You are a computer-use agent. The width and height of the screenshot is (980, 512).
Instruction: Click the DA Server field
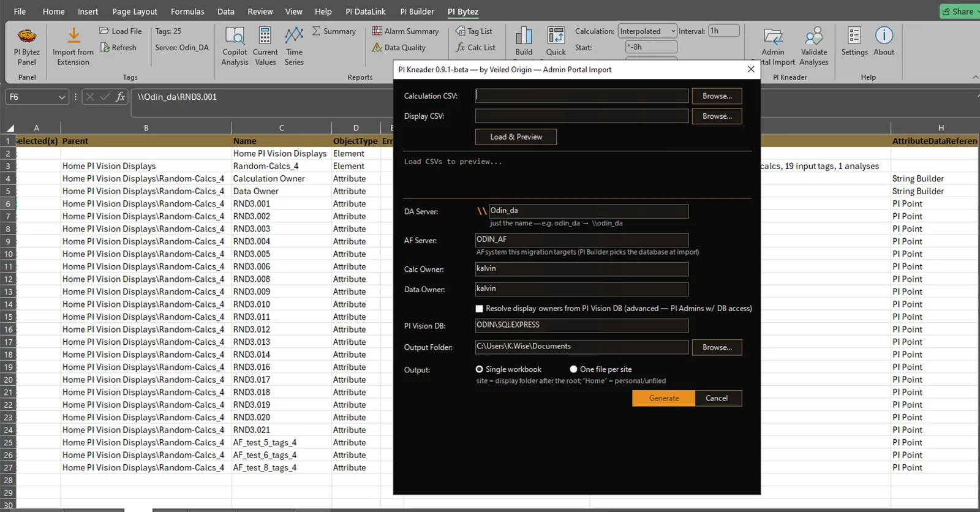(x=589, y=211)
